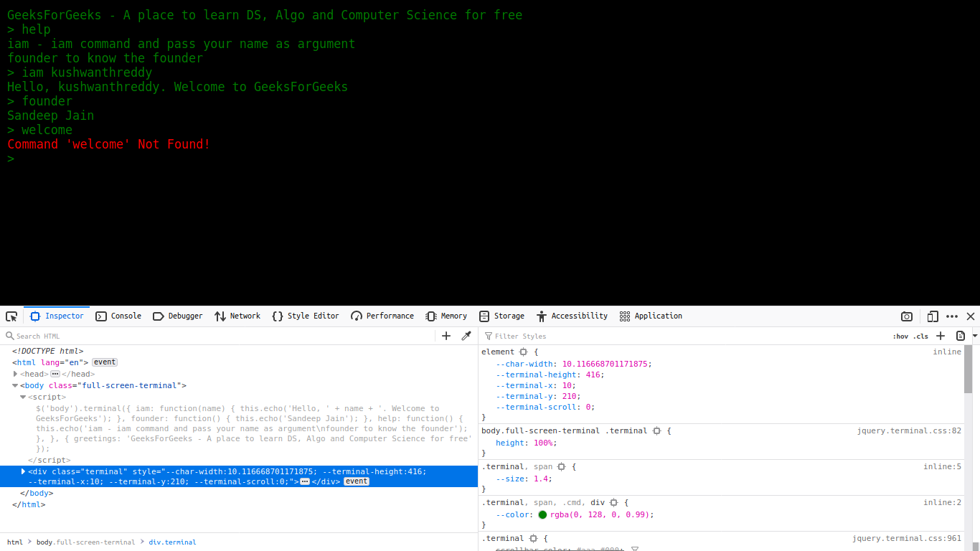980x551 pixels.
Task: Open the Application tab
Action: point(651,316)
